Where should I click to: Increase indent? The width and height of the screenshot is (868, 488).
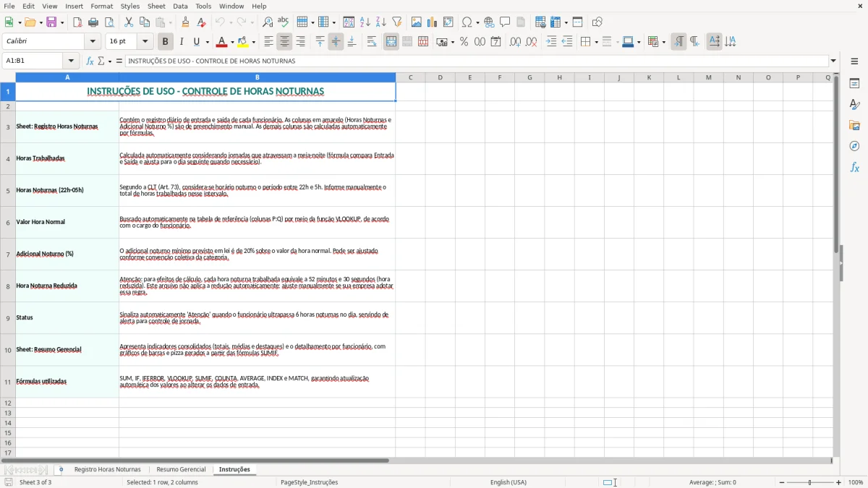(x=551, y=42)
